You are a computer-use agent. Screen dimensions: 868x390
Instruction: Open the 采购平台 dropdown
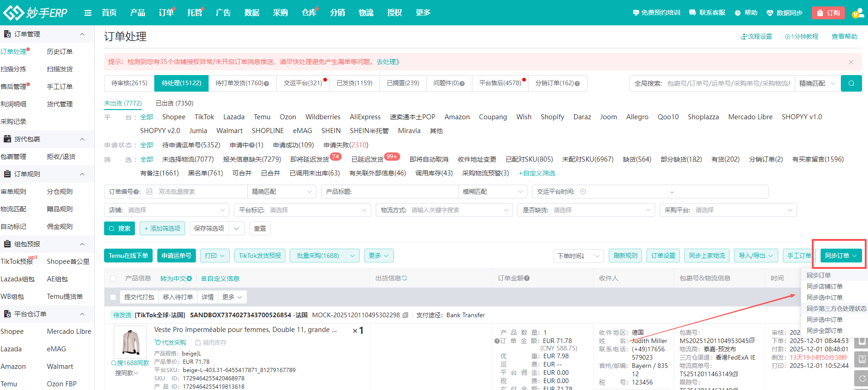point(728,210)
